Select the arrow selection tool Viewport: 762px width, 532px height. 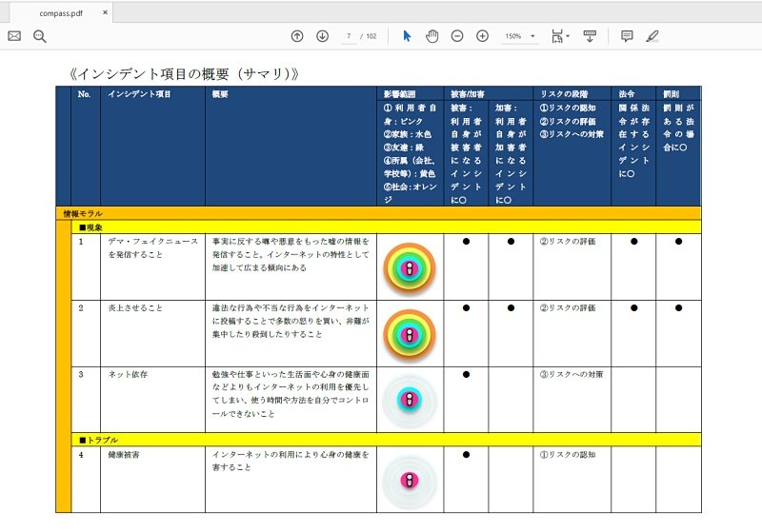(x=407, y=36)
